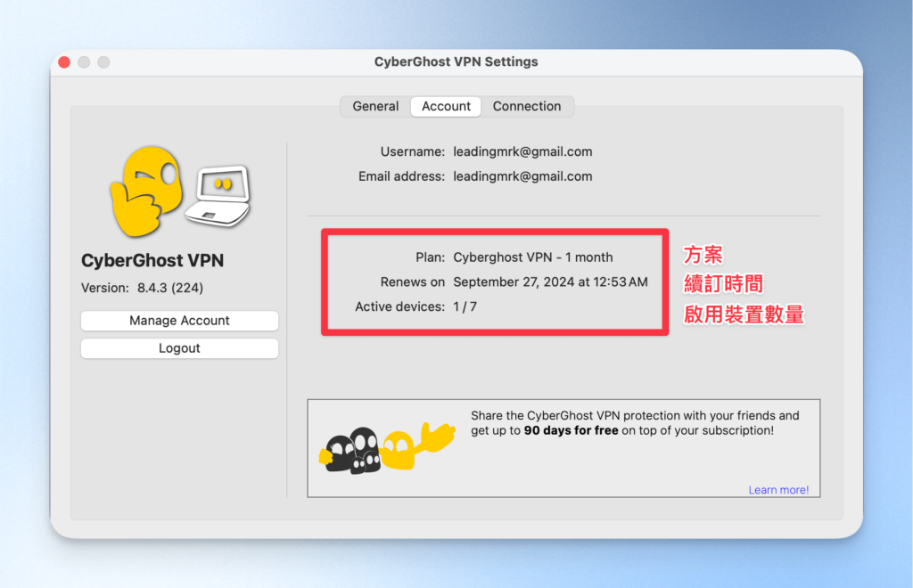Click the Renews on label

(x=412, y=282)
